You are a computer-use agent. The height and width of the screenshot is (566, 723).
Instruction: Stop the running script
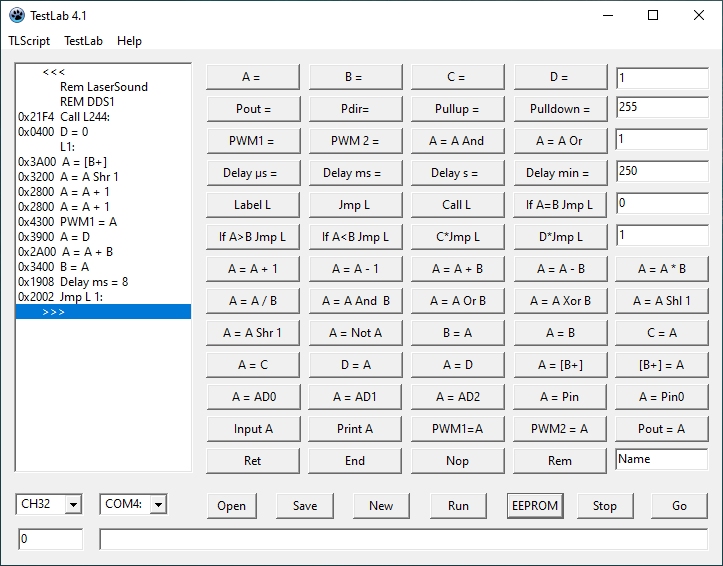pyautogui.click(x=604, y=505)
